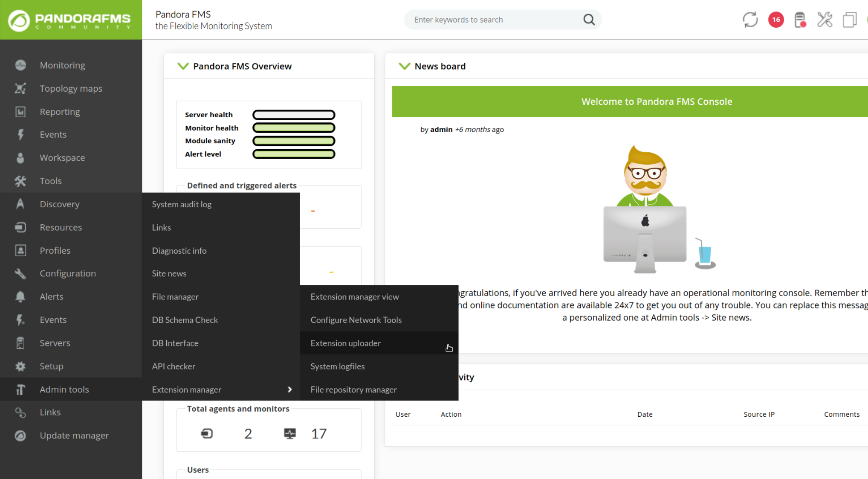The width and height of the screenshot is (868, 479).
Task: Click the Pandora FMS logo
Action: point(70,20)
